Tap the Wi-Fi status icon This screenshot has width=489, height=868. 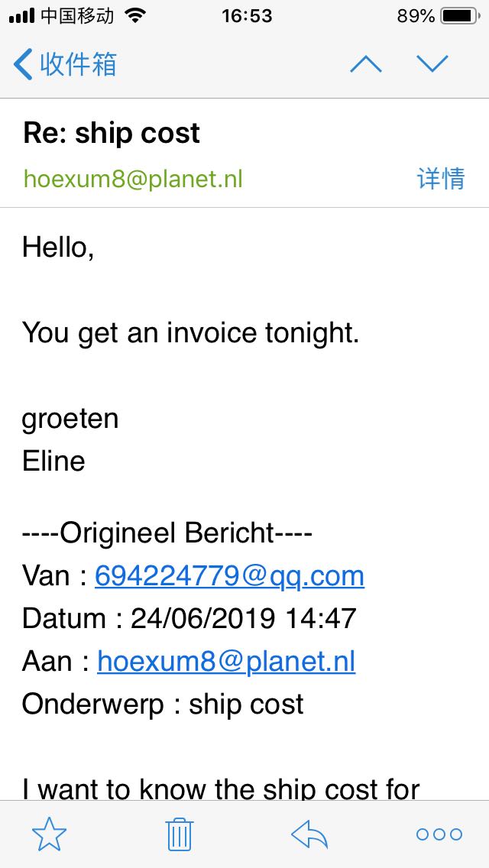pyautogui.click(x=134, y=16)
